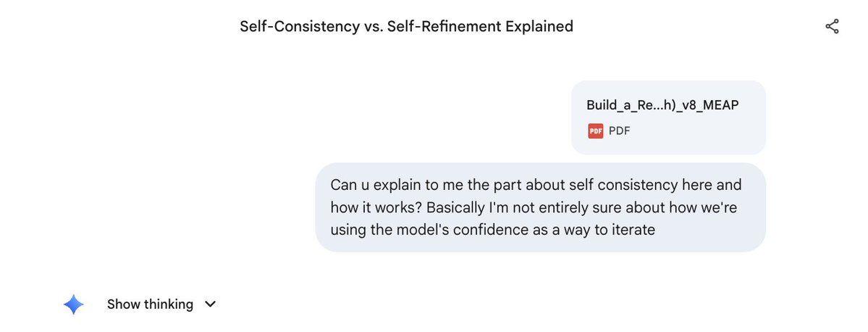Viewport: 868px width, 332px height.
Task: Open the Build_a_Re...h)_v8_MEAP attachment card
Action: coord(667,117)
